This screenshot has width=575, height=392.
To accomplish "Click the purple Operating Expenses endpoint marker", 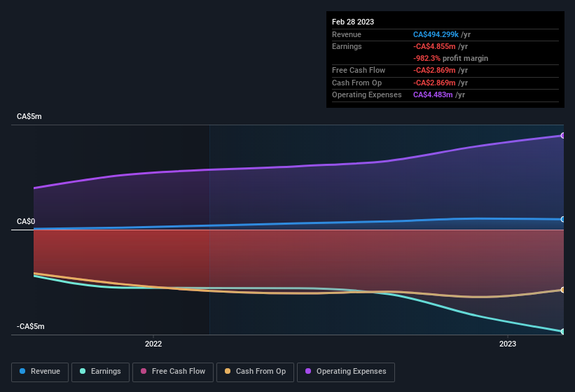I will [562, 136].
